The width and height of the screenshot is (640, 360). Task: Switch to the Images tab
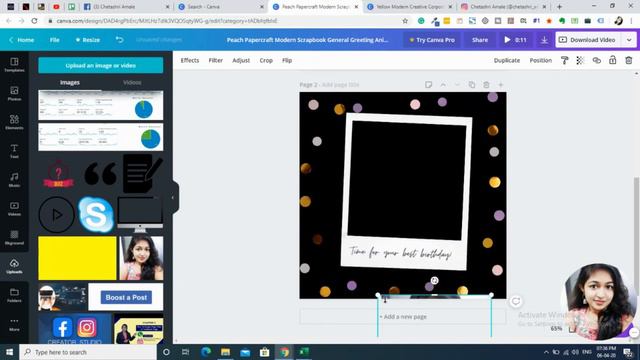point(70,82)
